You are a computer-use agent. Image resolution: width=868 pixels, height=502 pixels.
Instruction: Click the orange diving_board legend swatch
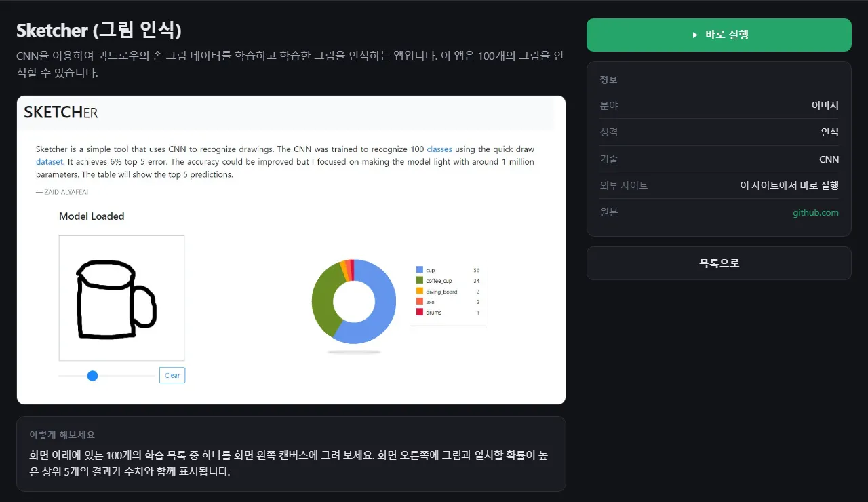(x=420, y=291)
